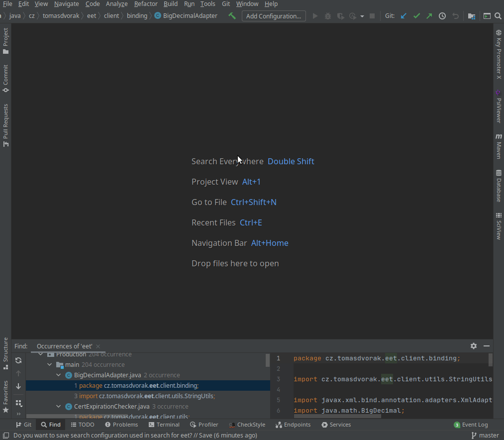Click the BigDecimalAdapter breadcrumb
The image size is (504, 440).
[x=186, y=16]
